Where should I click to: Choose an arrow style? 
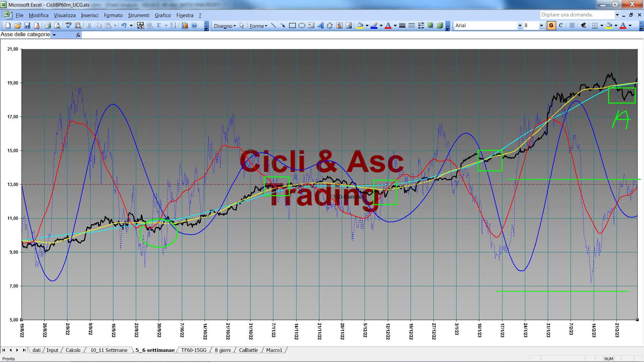pyautogui.click(x=421, y=25)
